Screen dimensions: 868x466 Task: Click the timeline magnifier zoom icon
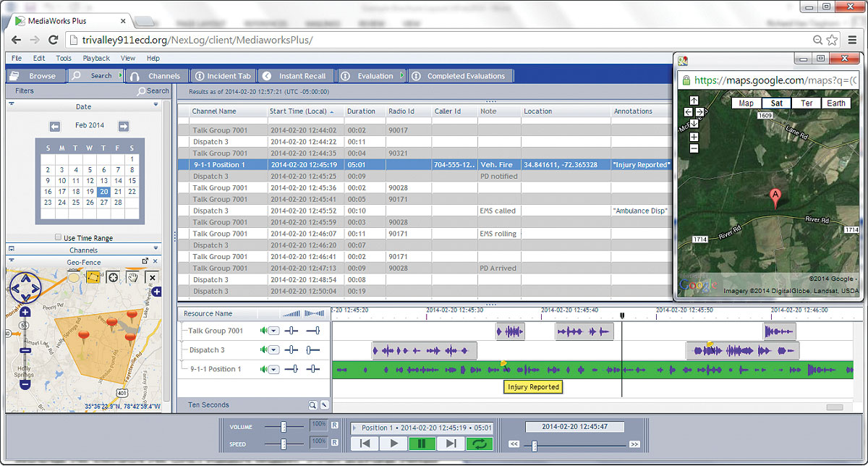[x=312, y=405]
